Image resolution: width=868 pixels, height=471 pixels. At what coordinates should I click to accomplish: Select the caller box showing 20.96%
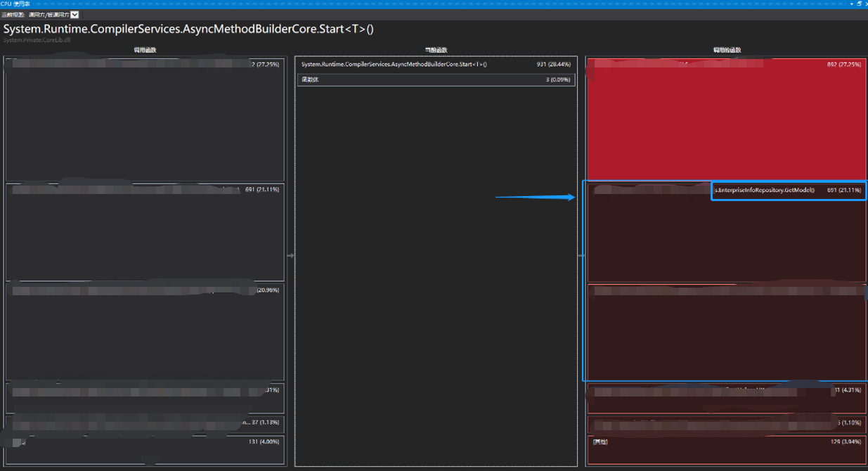click(145, 331)
